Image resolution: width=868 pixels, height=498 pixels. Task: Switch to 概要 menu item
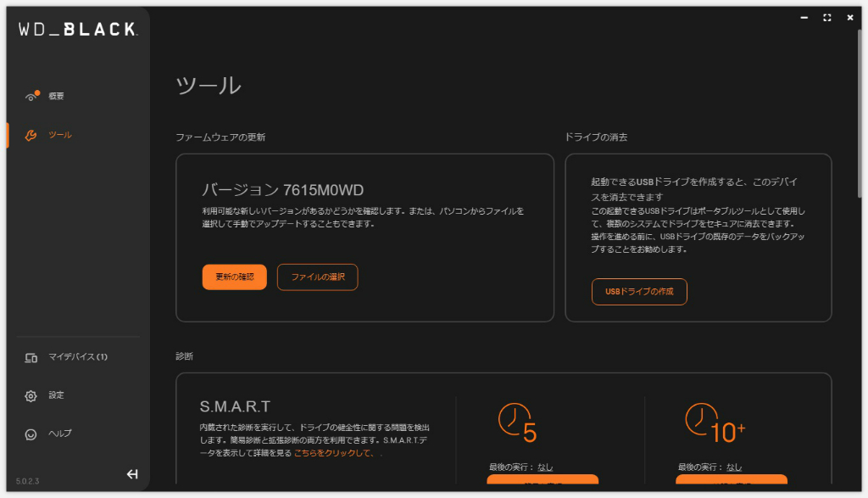tap(56, 97)
